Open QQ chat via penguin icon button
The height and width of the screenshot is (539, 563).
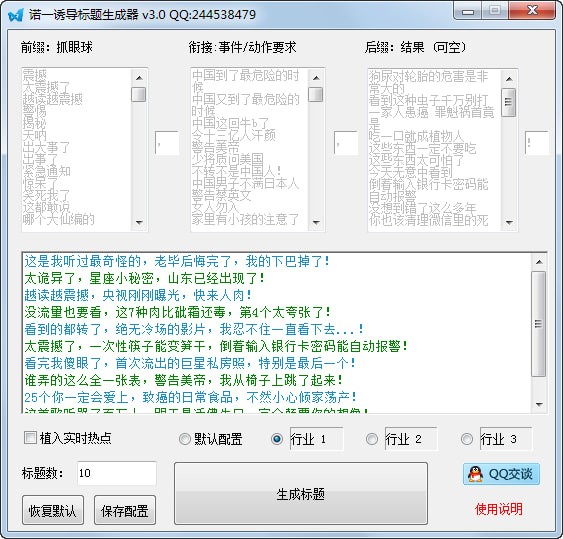point(501,474)
